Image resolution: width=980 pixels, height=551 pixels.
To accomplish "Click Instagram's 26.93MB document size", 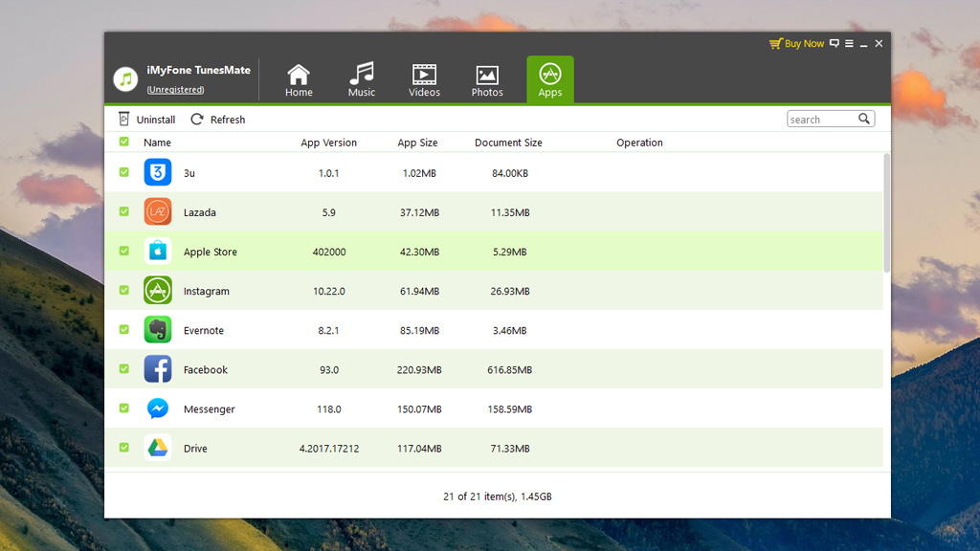I will pyautogui.click(x=509, y=291).
